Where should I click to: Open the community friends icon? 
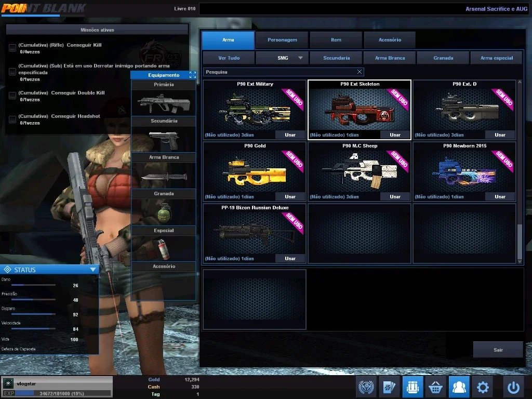coord(459,387)
